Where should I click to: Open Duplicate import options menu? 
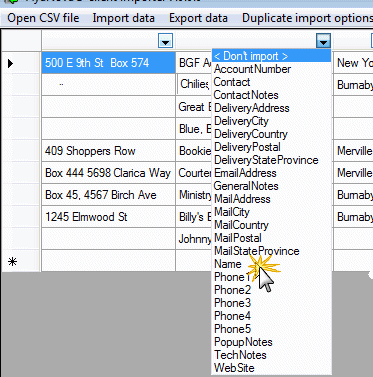coord(307,18)
